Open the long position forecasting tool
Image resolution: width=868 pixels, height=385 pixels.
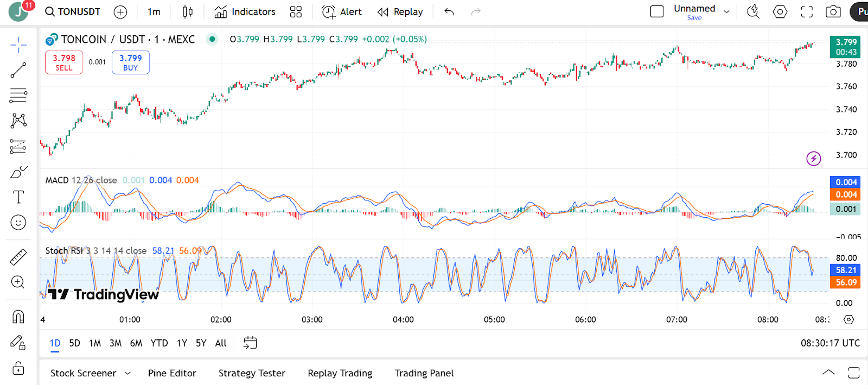click(18, 146)
